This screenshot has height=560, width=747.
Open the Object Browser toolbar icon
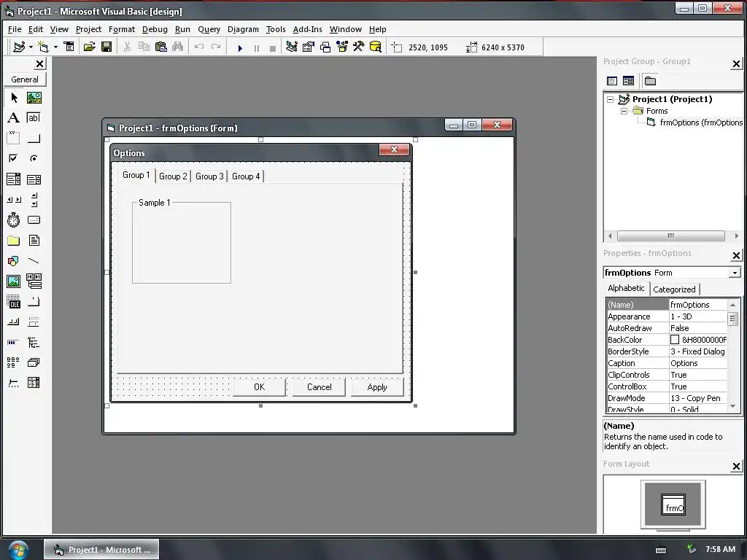342,47
